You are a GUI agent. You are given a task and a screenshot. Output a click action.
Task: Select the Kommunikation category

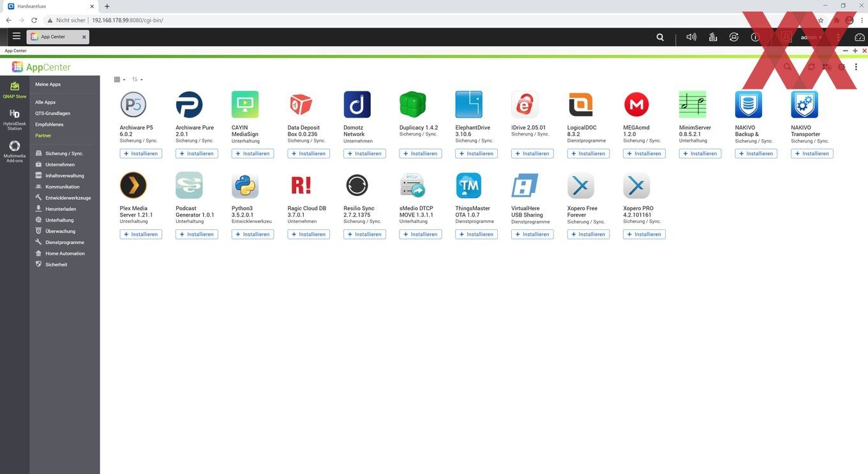[63, 187]
